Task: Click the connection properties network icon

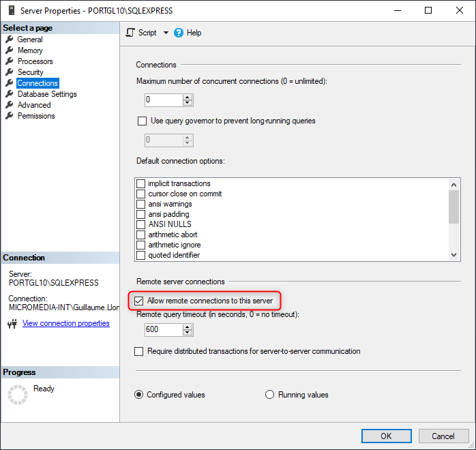Action: click(12, 324)
